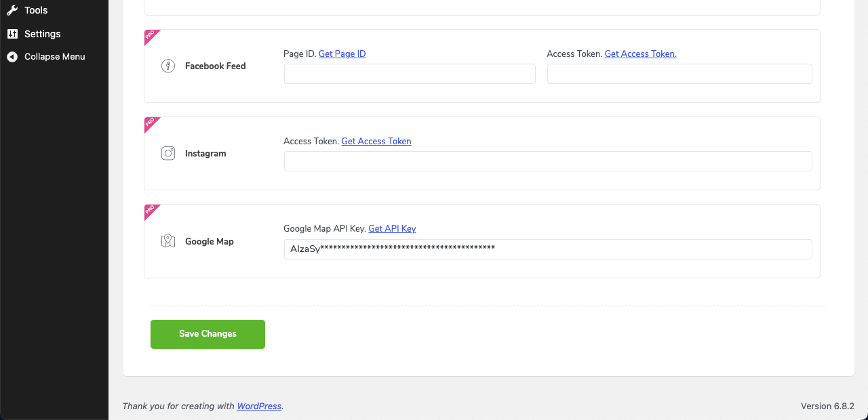Click 'Thank you for creating with' text
The image size is (868, 420).
coord(178,406)
